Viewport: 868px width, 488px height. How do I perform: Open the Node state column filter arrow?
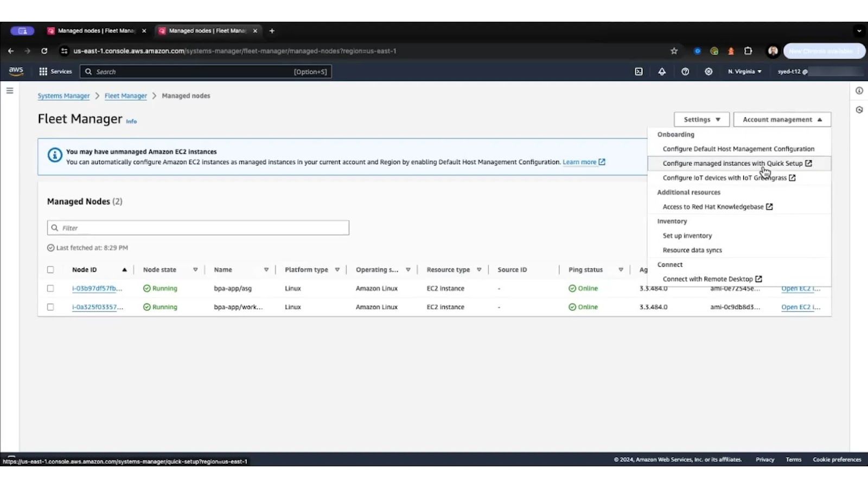tap(195, 269)
